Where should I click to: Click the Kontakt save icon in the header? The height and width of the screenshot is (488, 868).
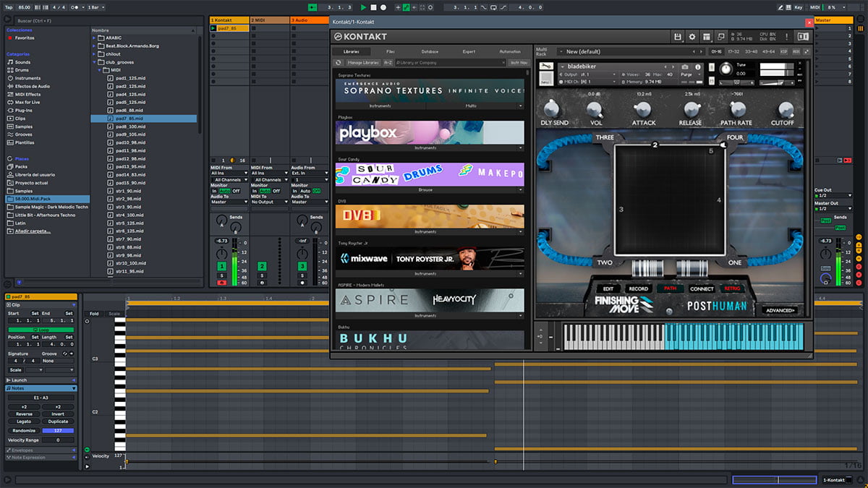tap(677, 36)
